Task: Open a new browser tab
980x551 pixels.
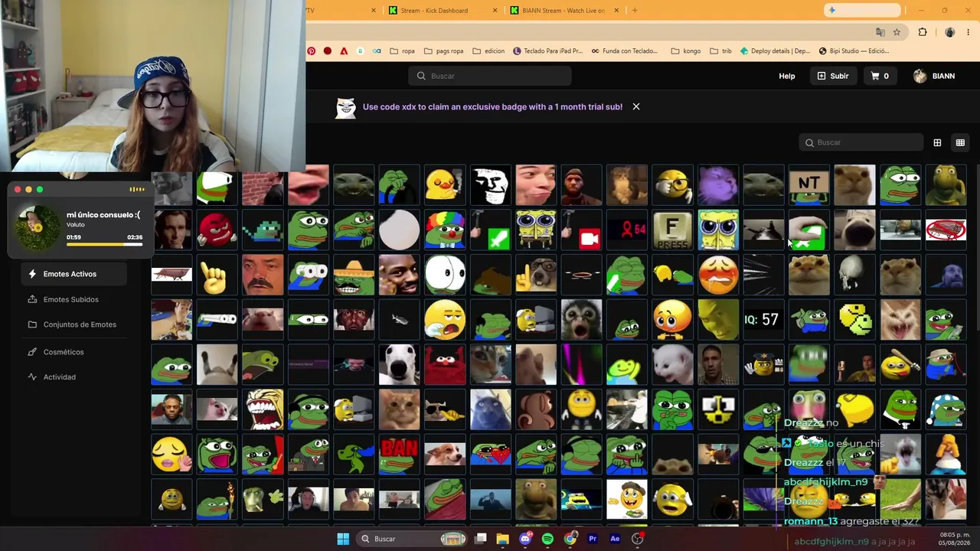Action: 635,11
